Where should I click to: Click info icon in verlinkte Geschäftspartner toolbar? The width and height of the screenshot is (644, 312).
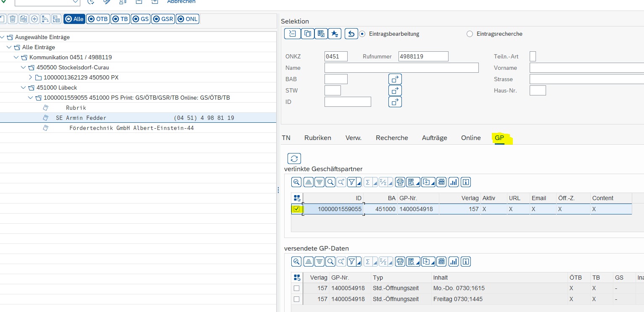pos(465,182)
